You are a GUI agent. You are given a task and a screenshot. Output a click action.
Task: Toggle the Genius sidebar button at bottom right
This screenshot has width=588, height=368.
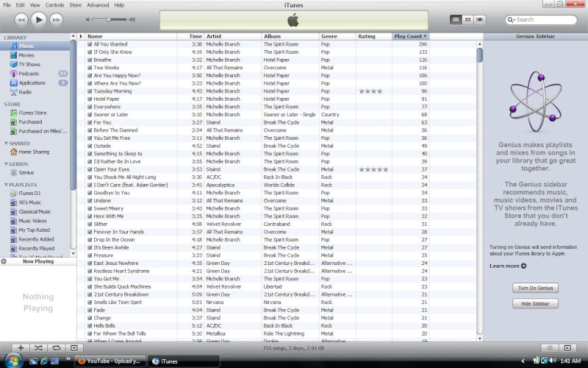coord(550,348)
